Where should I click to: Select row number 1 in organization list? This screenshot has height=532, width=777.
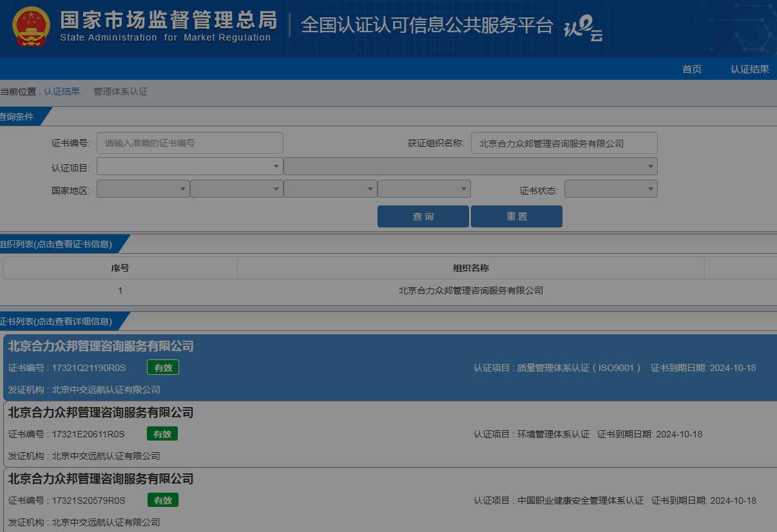click(120, 290)
